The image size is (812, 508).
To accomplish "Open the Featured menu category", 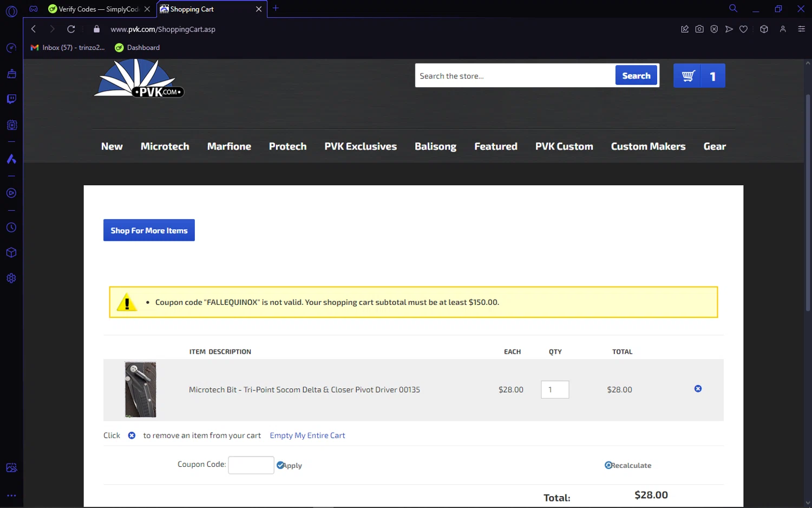I will point(496,146).
